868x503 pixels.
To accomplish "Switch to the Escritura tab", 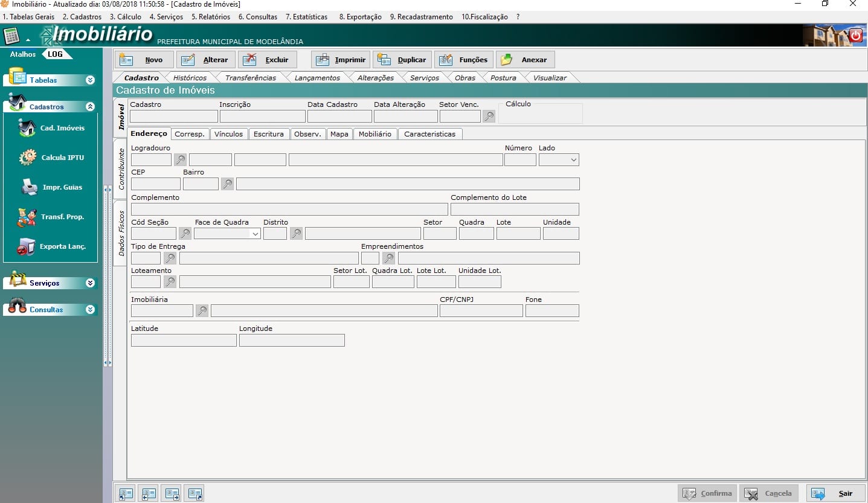I will [268, 134].
